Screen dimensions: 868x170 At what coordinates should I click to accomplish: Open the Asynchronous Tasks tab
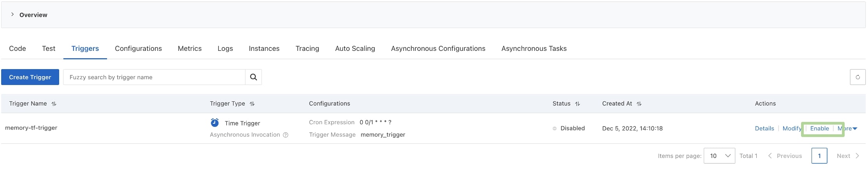tap(534, 49)
